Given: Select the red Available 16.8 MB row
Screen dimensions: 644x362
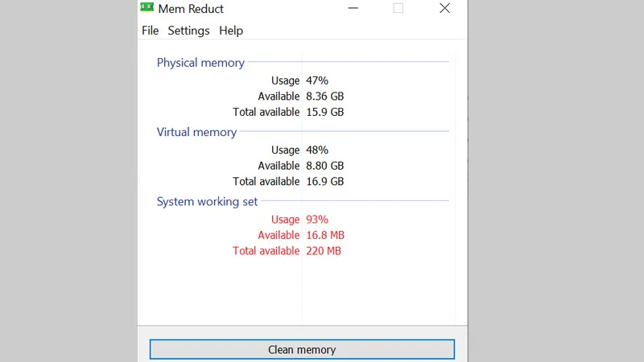Looking at the screenshot, I should (300, 236).
